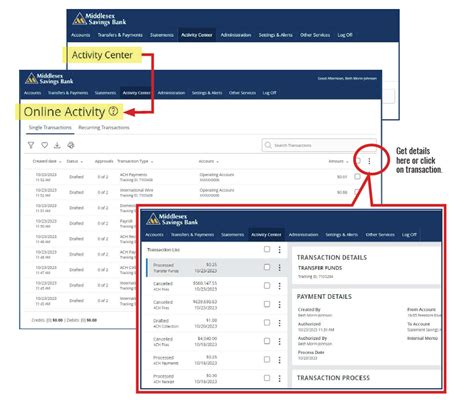The image size is (474, 404).
Task: Open Administration menu in the back window
Action: [x=236, y=35]
